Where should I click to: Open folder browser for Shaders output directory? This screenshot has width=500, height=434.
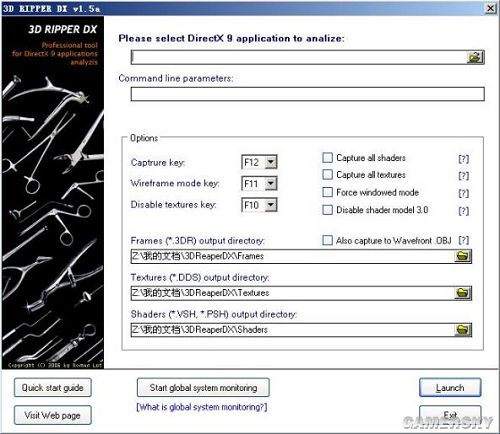pyautogui.click(x=463, y=330)
